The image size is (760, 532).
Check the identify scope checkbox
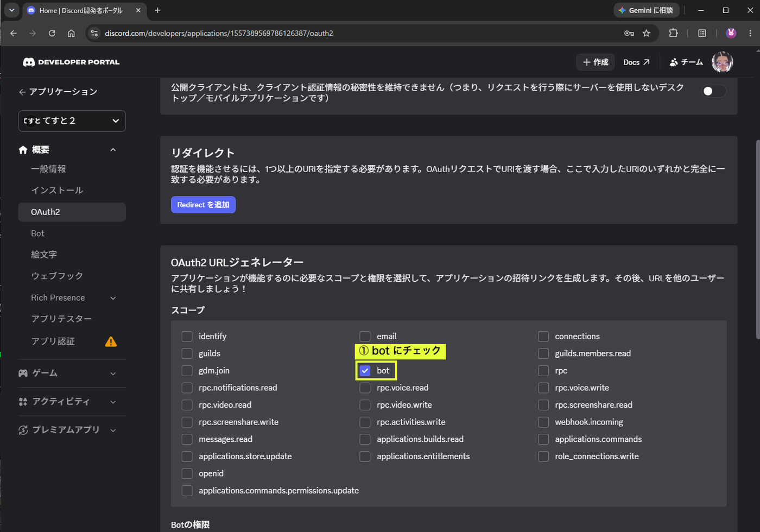click(x=187, y=337)
